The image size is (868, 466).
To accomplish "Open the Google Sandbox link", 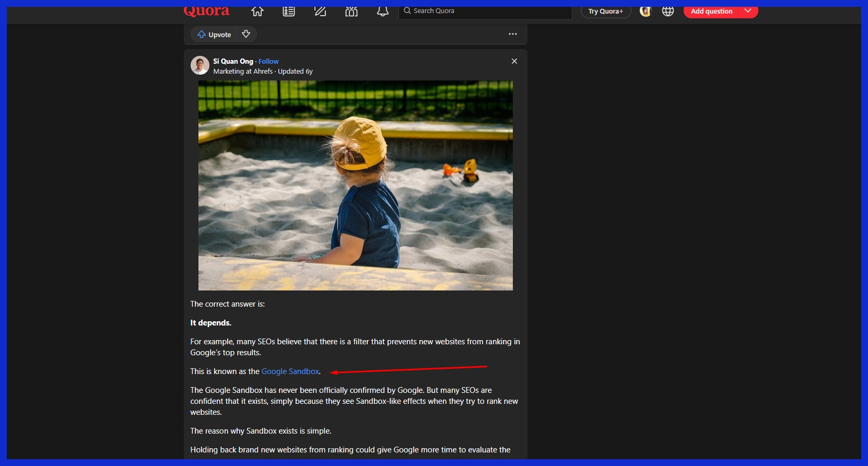I will [290, 371].
